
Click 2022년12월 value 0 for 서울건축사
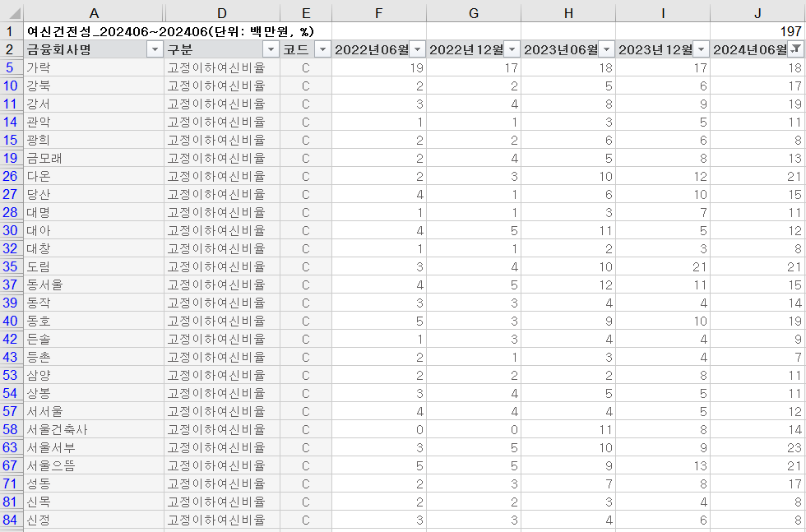(x=474, y=429)
